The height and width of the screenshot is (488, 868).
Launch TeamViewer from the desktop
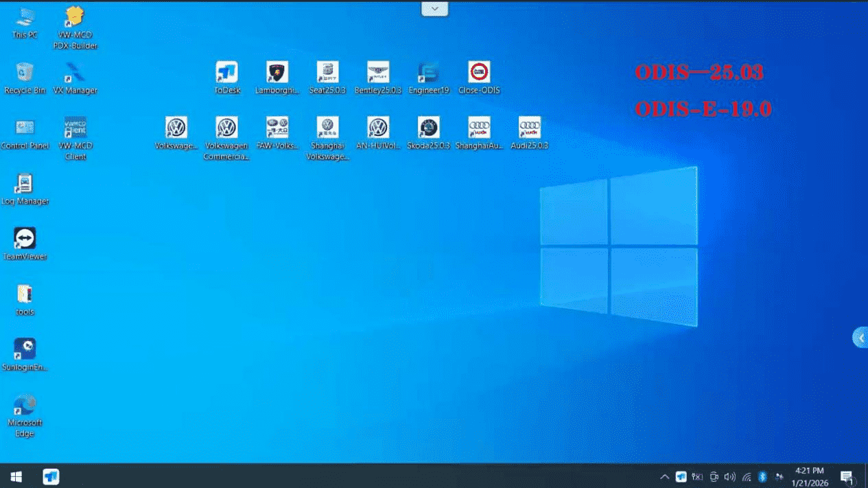25,239
